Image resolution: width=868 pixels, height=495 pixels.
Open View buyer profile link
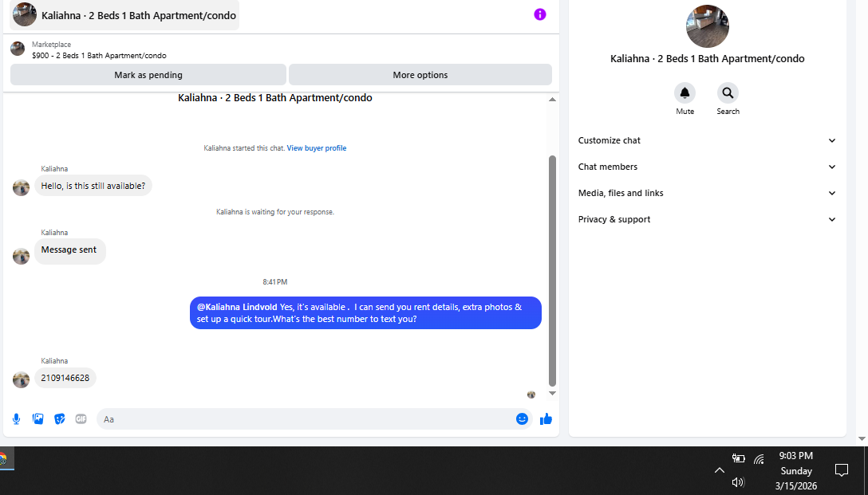pos(317,148)
